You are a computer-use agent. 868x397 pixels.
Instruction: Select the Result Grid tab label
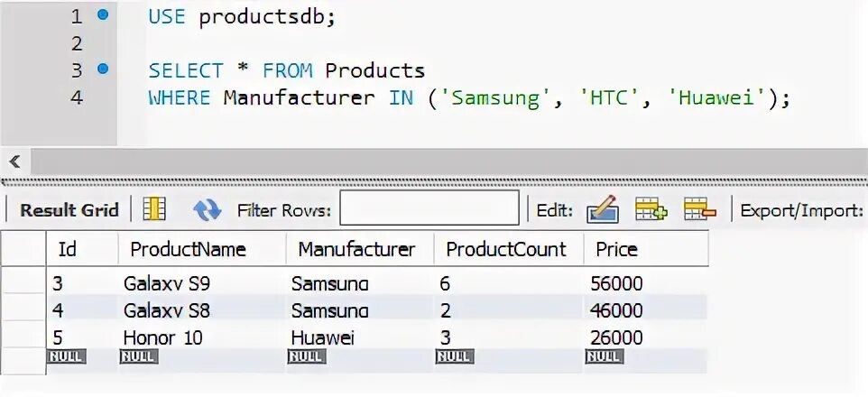69,210
